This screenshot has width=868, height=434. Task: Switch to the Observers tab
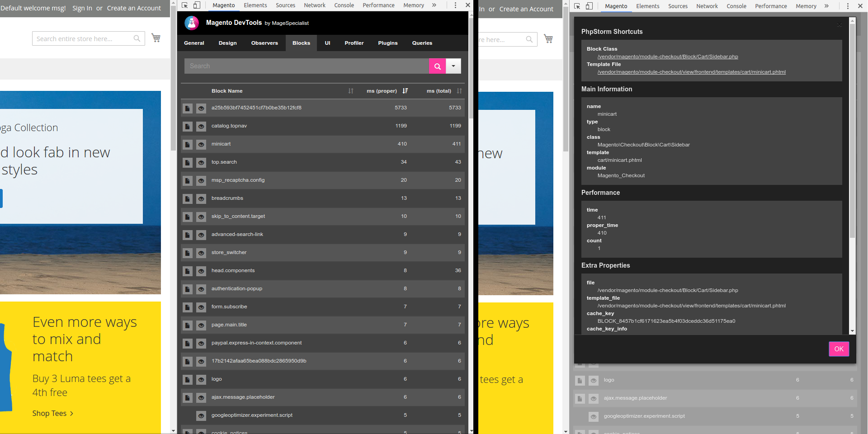point(264,43)
